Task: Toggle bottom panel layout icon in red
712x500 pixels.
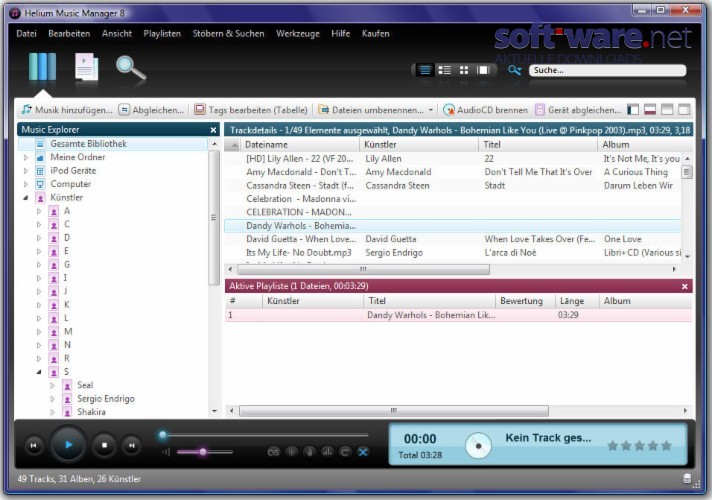Action: 650,109
